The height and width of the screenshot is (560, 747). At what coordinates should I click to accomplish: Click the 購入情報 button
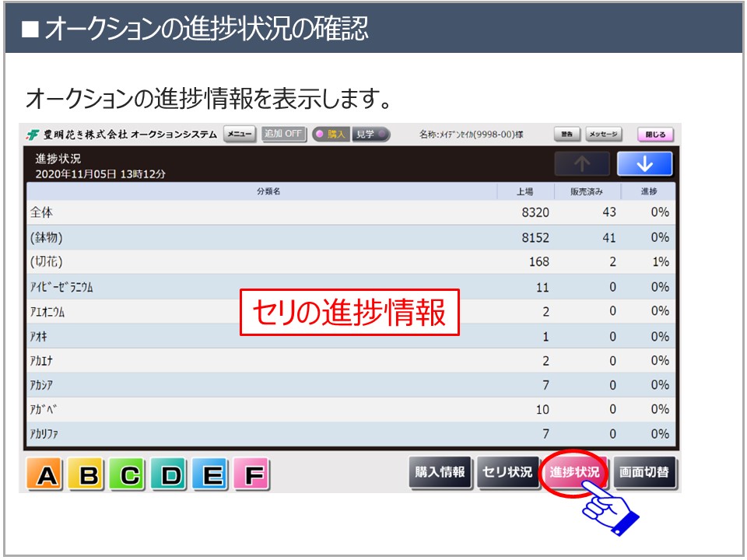[x=440, y=472]
